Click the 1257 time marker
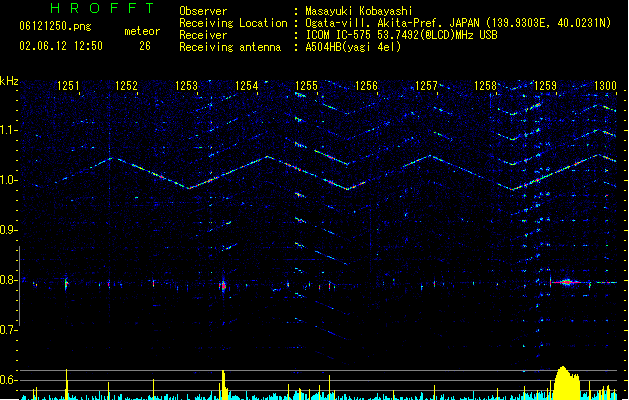629x400 pixels. (426, 85)
